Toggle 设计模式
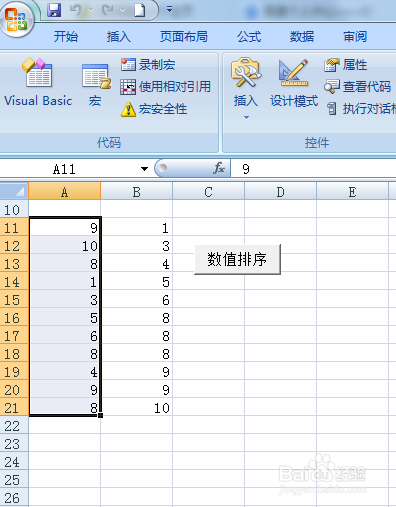Image resolution: width=396 pixels, height=507 pixels. point(294,83)
